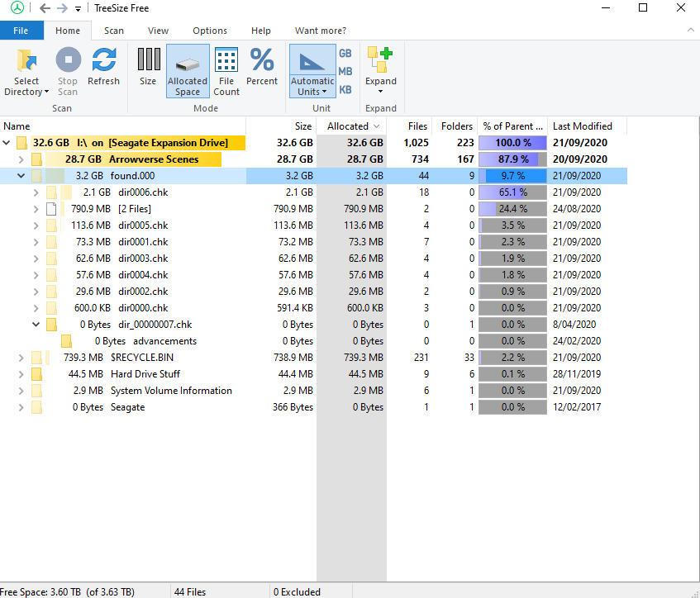Click the 87.9% percent bar of Arrowverse Scenes
This screenshot has height=598, width=700.
(x=512, y=159)
